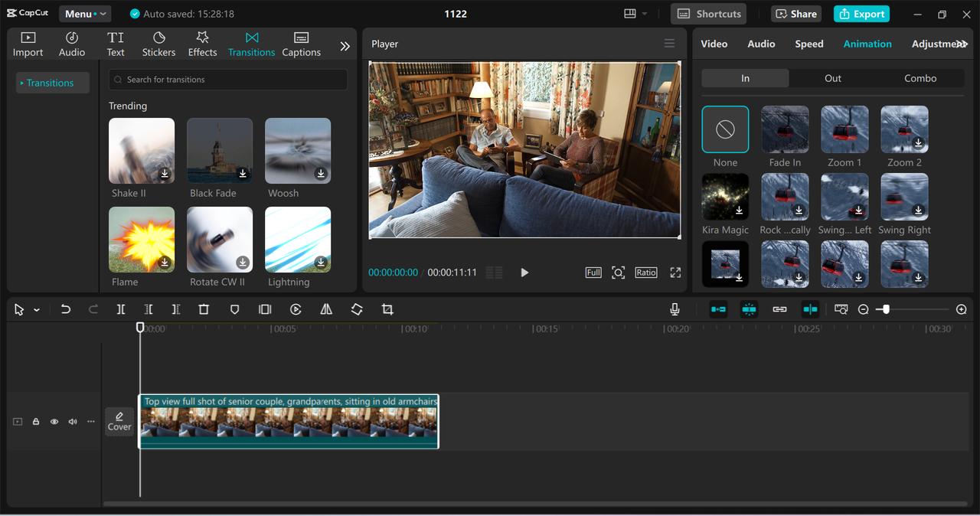Redo the last action
This screenshot has width=980, height=516.
[93, 309]
